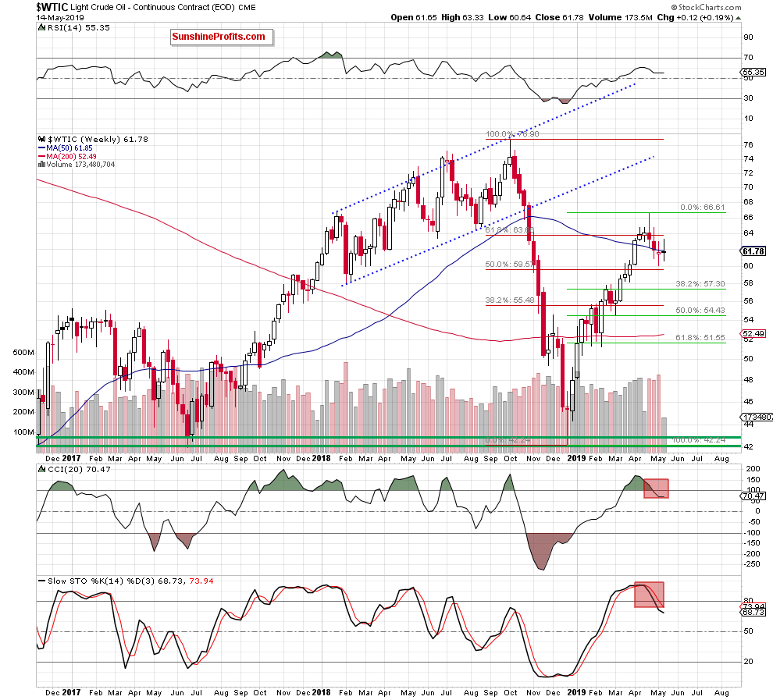
Task: Click the Volume bars legend icon
Action: point(42,165)
